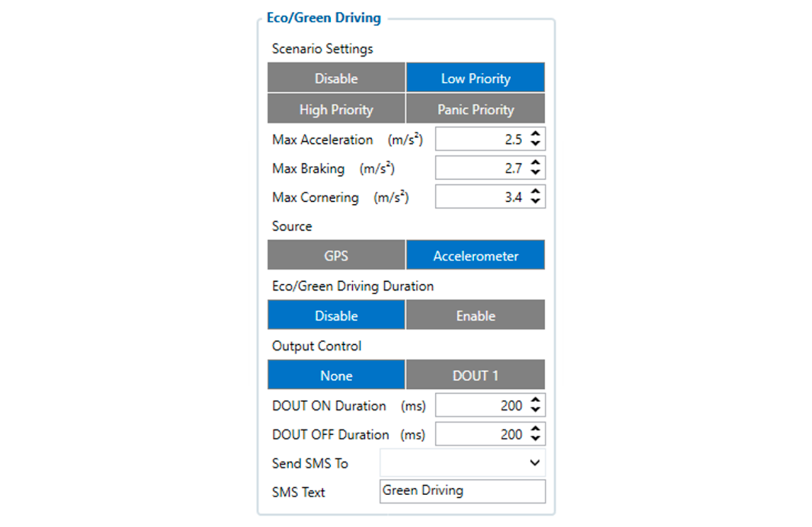Image resolution: width=812 pixels, height=527 pixels.
Task: Click the SMS Text input field
Action: point(463,491)
